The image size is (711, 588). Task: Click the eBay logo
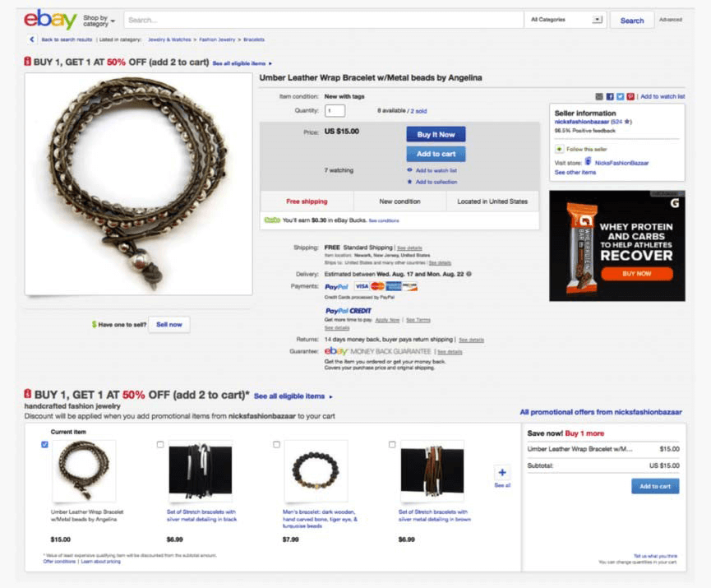coord(50,20)
